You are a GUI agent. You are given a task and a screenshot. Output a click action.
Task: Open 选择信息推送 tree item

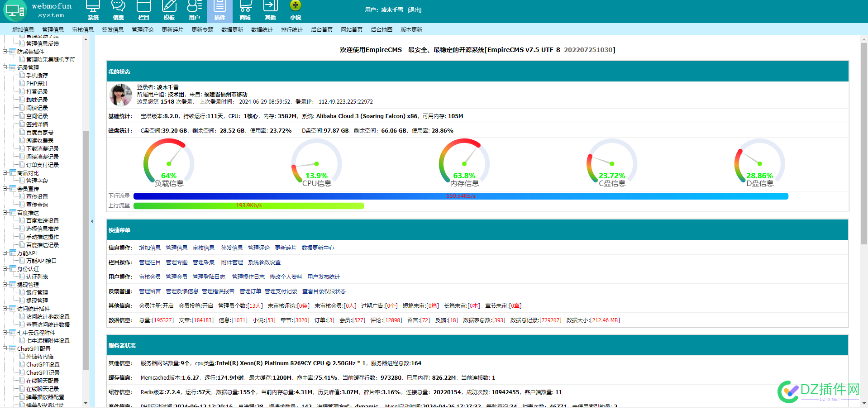[43, 229]
